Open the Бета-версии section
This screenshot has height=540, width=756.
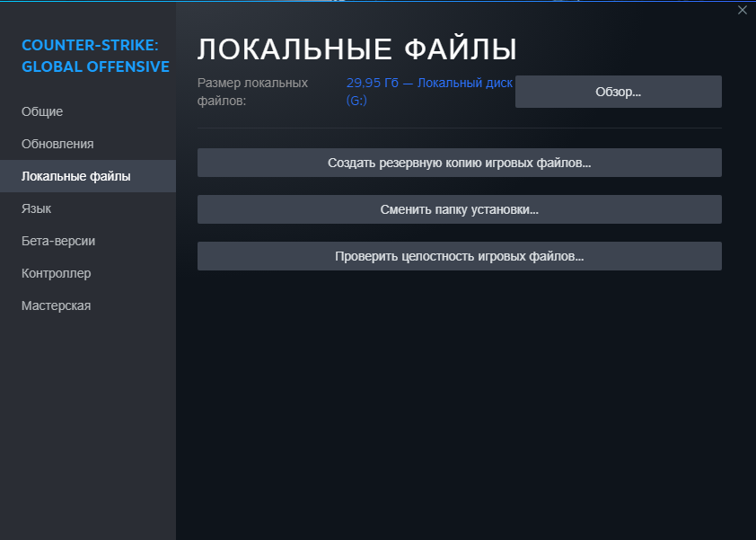coord(58,241)
